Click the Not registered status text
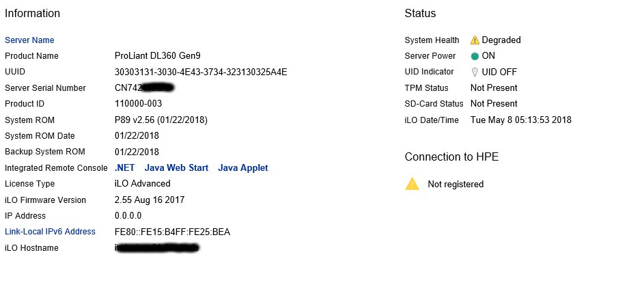The height and width of the screenshot is (285, 644). [456, 184]
